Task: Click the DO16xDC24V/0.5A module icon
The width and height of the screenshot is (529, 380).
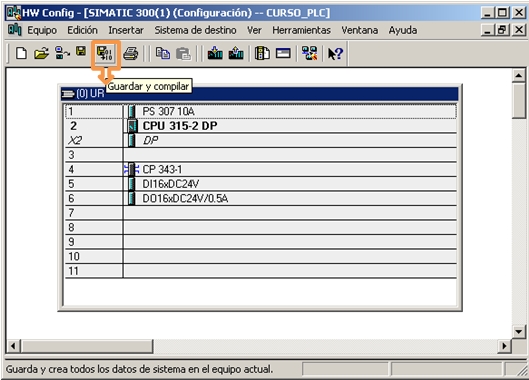Action: [x=132, y=198]
